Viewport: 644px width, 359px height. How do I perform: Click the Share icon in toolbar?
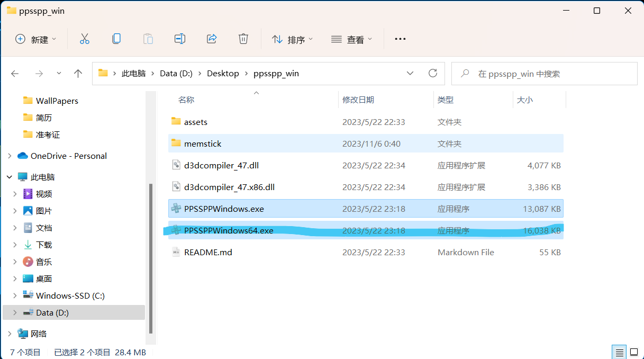(212, 39)
